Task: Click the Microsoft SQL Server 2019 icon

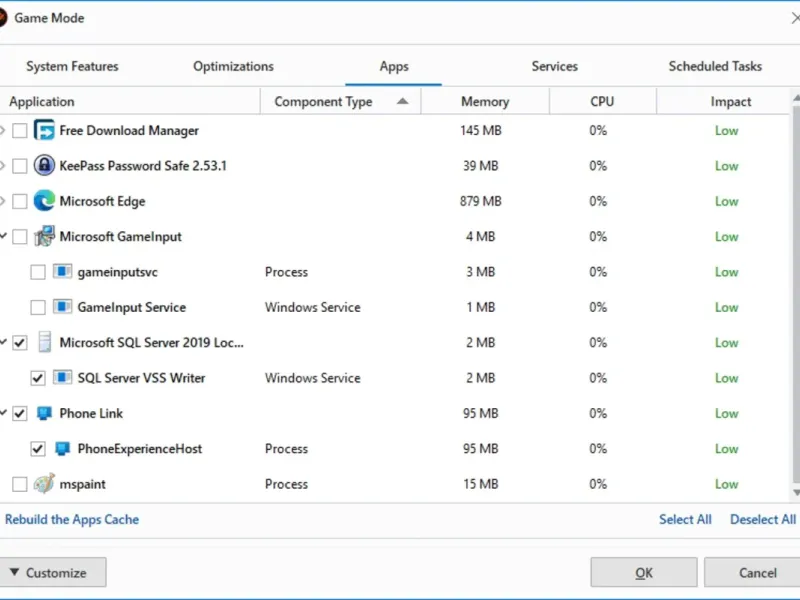Action: tap(44, 343)
